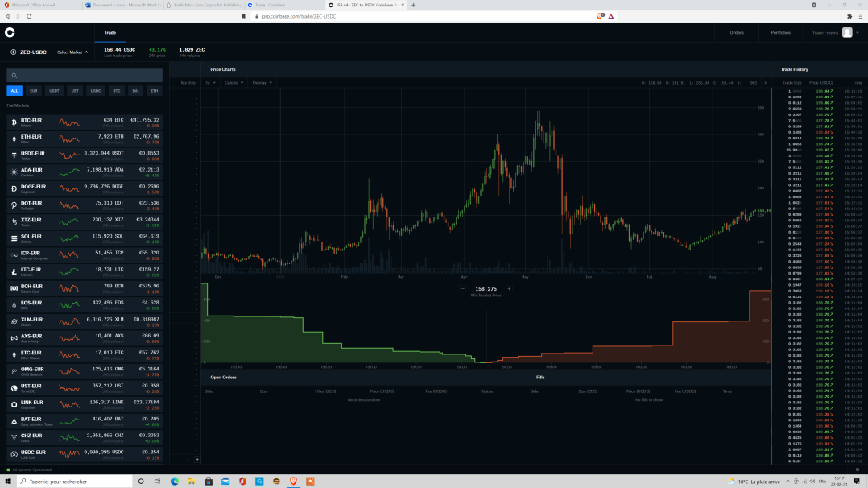Open the browser extensions puzzle icon
868x488 pixels.
point(849,16)
